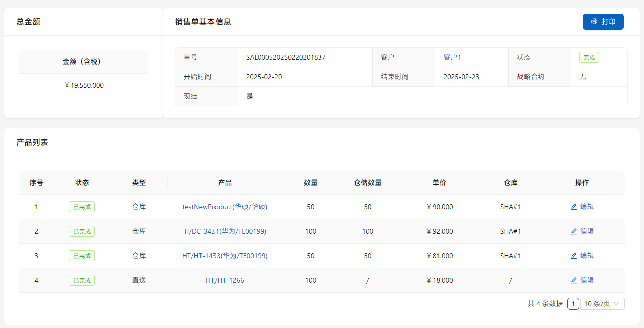The image size is (644, 328).
Task: Click the printer icon in print button
Action: pyautogui.click(x=594, y=22)
